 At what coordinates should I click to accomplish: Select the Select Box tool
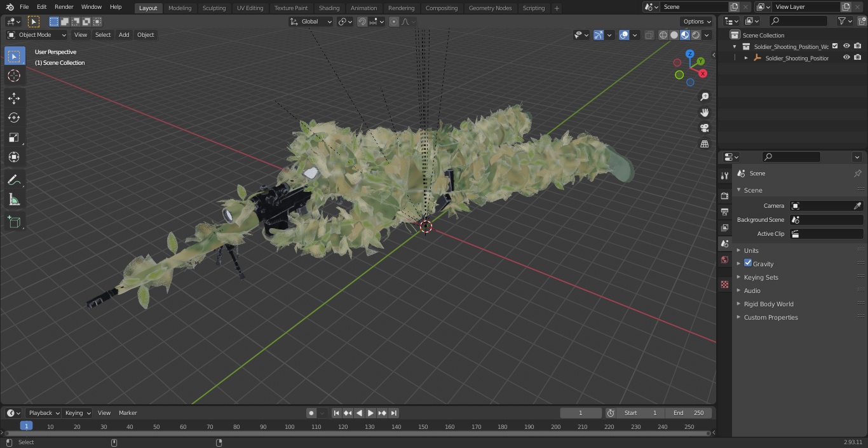coord(14,56)
